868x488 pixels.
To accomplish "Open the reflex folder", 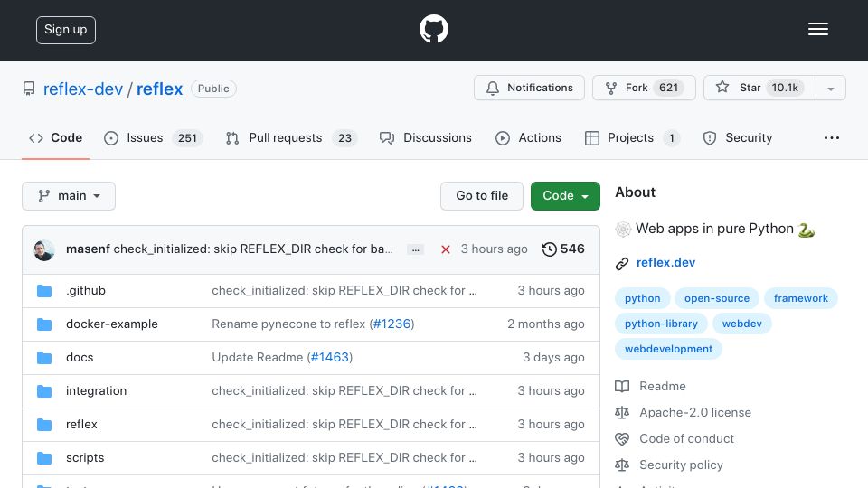I will point(81,425).
